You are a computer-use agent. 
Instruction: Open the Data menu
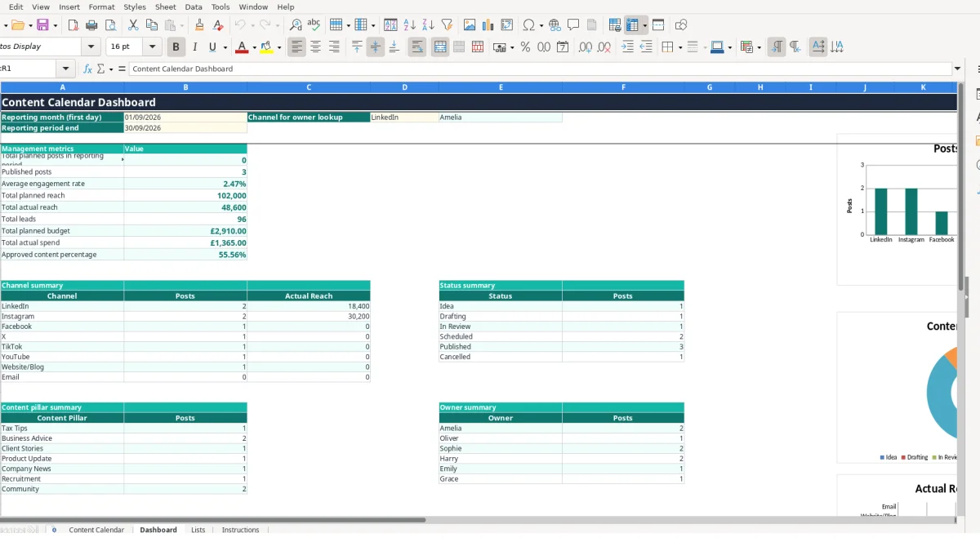coord(194,7)
